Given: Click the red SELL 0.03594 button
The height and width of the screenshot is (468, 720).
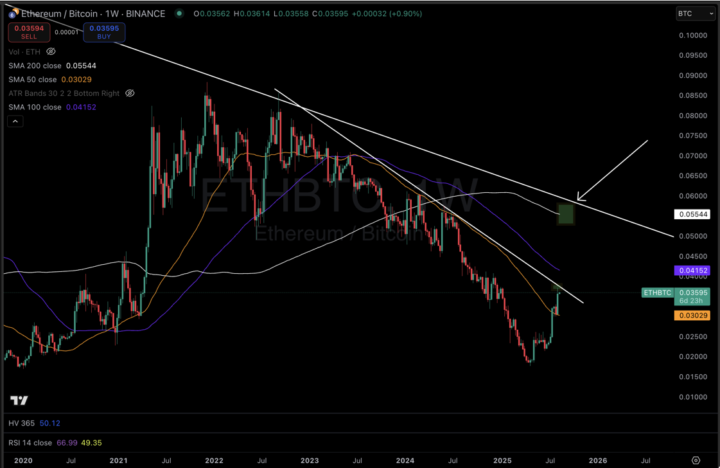Looking at the screenshot, I should click(29, 32).
